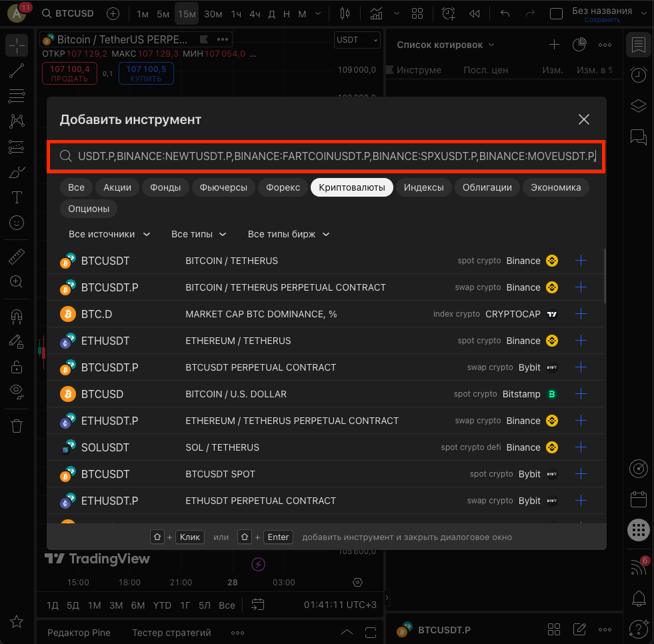Select the trend line drawing tool
The image size is (654, 644).
coord(17,71)
